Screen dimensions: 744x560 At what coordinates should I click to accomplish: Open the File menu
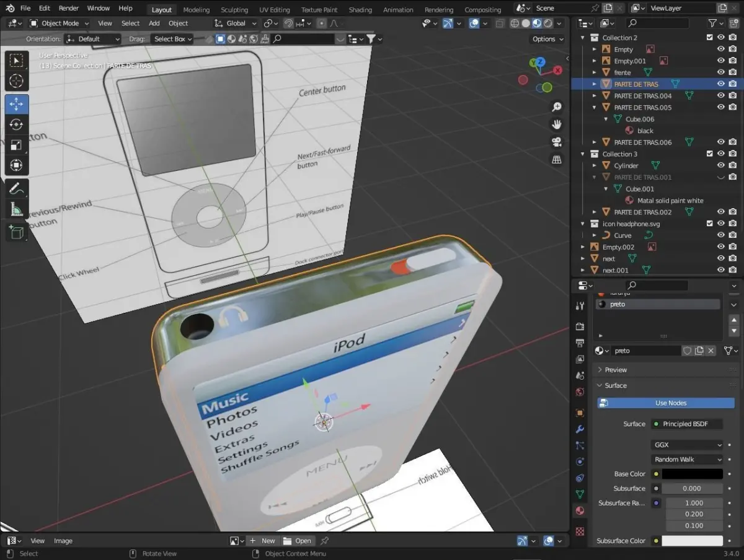(25, 8)
